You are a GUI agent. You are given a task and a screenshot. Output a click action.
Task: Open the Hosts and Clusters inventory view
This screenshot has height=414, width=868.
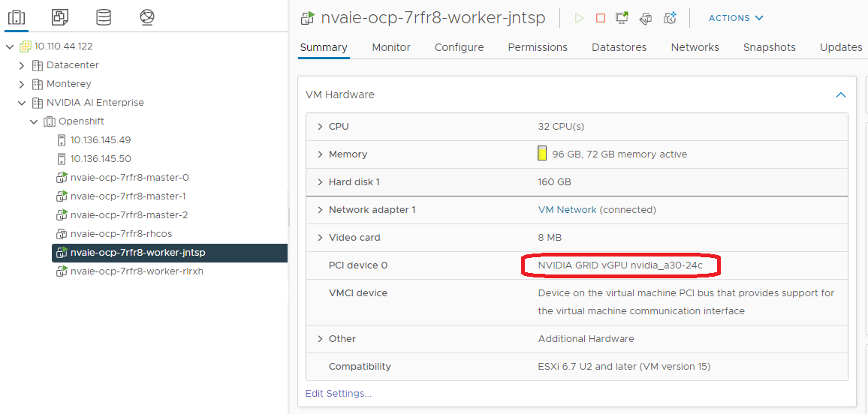(x=17, y=16)
